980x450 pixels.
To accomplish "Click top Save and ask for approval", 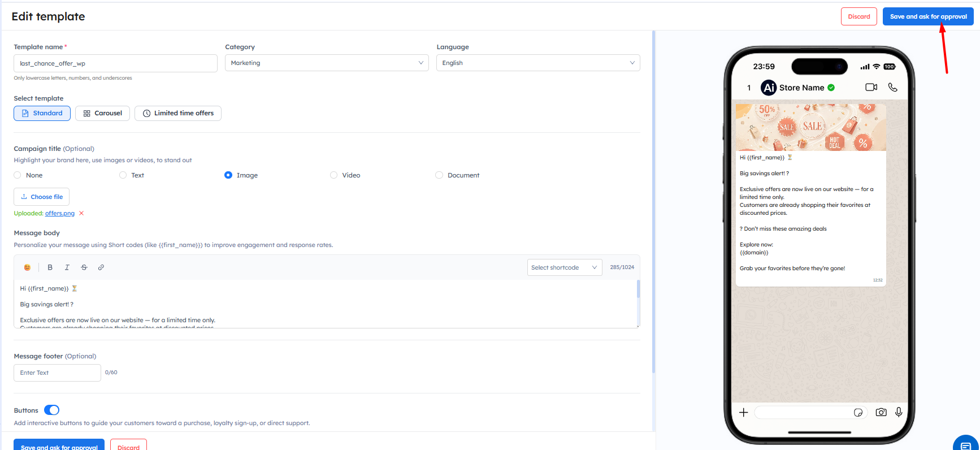I will click(x=927, y=16).
